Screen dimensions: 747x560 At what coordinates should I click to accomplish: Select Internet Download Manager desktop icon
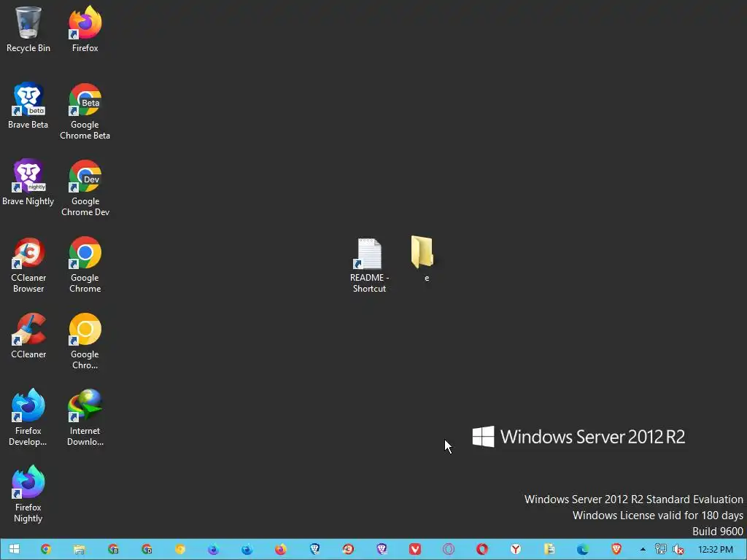pos(85,417)
